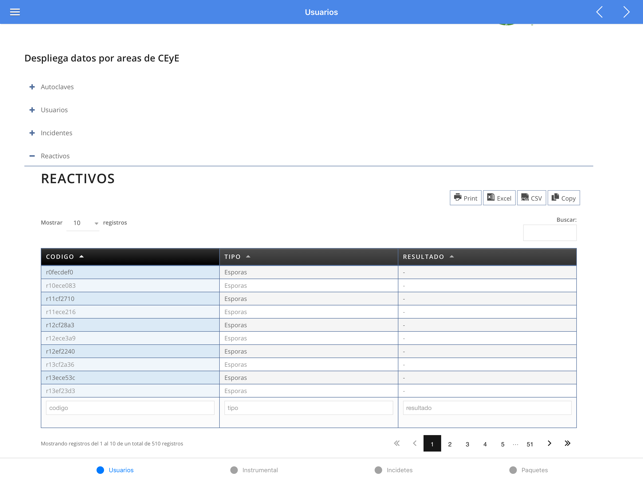Go forward with the right chevron
Viewport: 643px width, 482px height.
(626, 12)
